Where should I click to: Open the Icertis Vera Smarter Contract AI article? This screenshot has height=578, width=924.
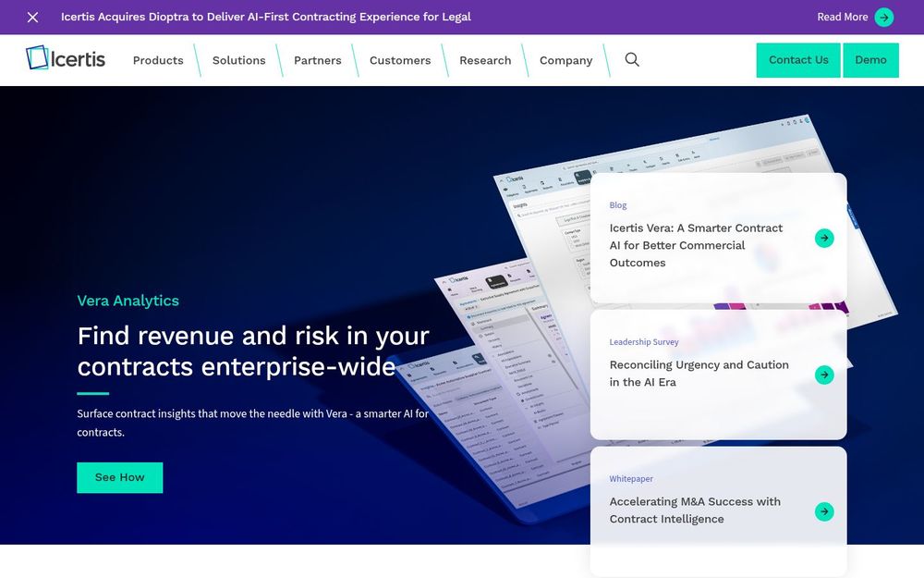pyautogui.click(x=696, y=245)
